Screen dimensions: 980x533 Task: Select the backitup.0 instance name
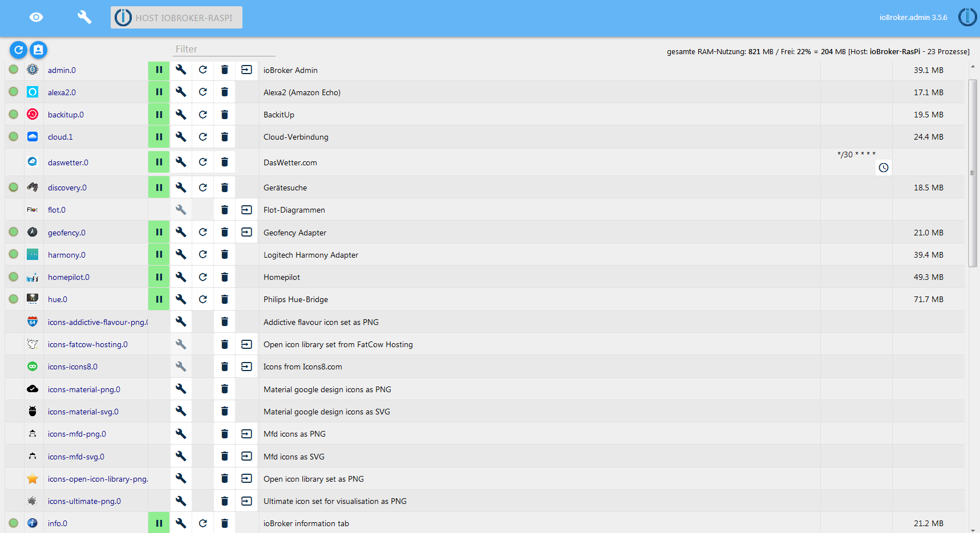tap(66, 115)
